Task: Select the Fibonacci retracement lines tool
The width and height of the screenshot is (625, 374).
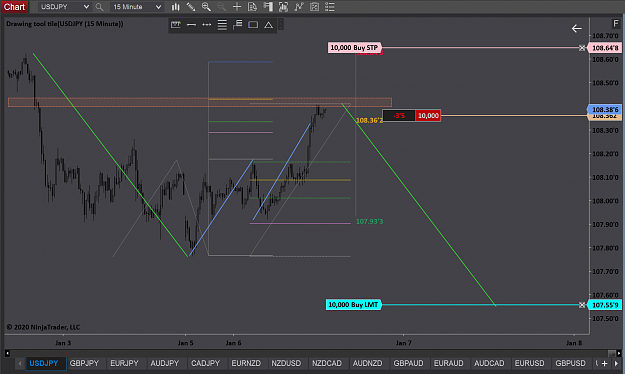Action: (222, 25)
